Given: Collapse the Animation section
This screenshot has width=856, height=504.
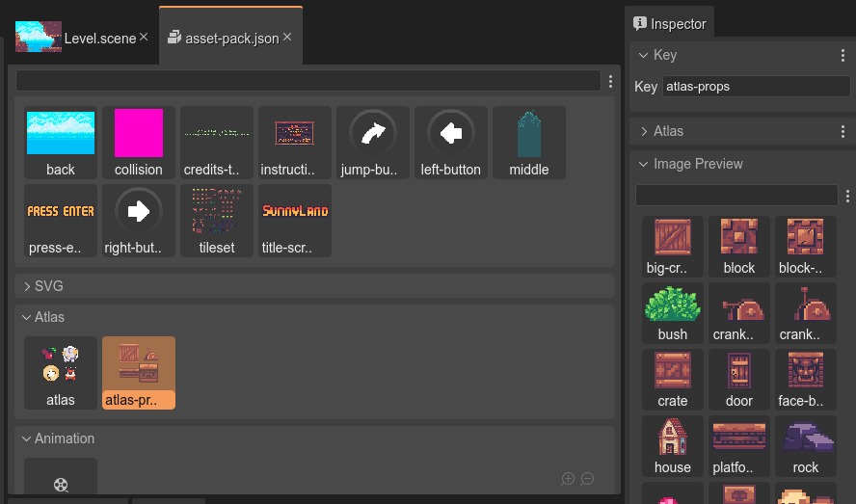Looking at the screenshot, I should 26,438.
